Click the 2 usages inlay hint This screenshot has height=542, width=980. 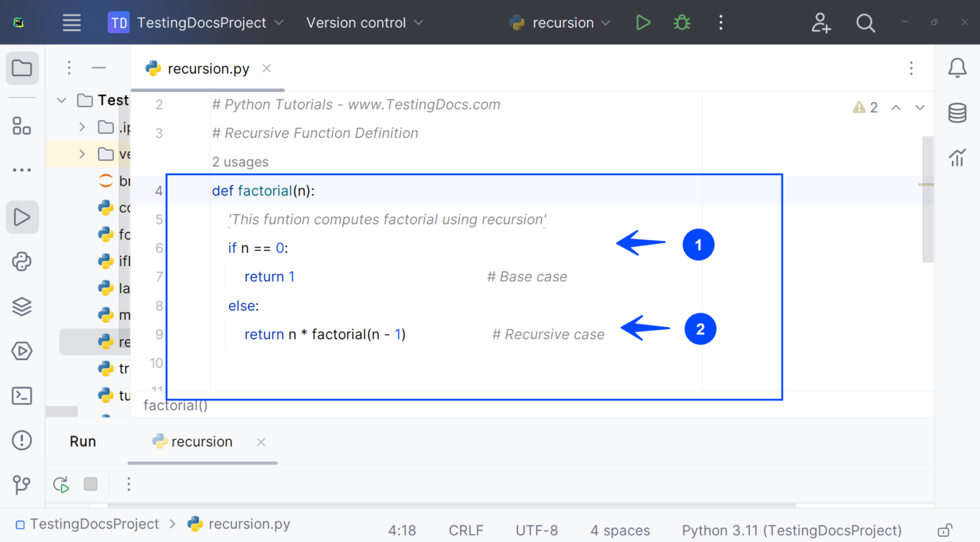coord(241,162)
